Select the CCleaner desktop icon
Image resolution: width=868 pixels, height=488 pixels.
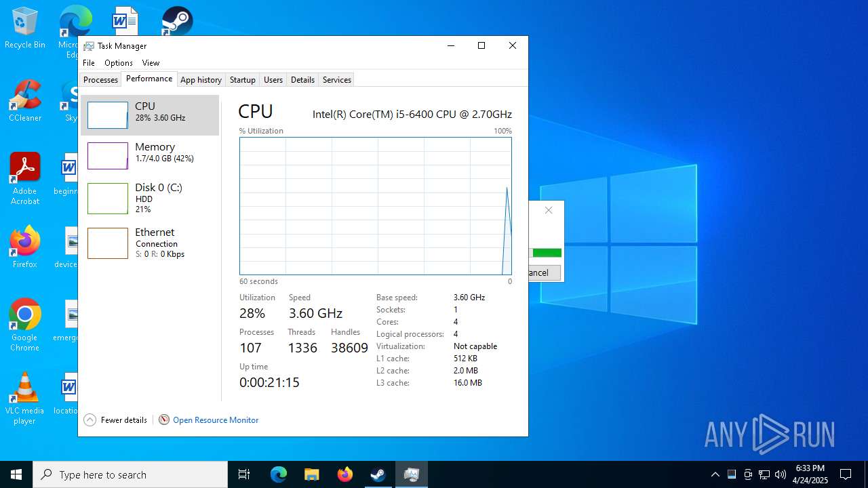pos(25,101)
